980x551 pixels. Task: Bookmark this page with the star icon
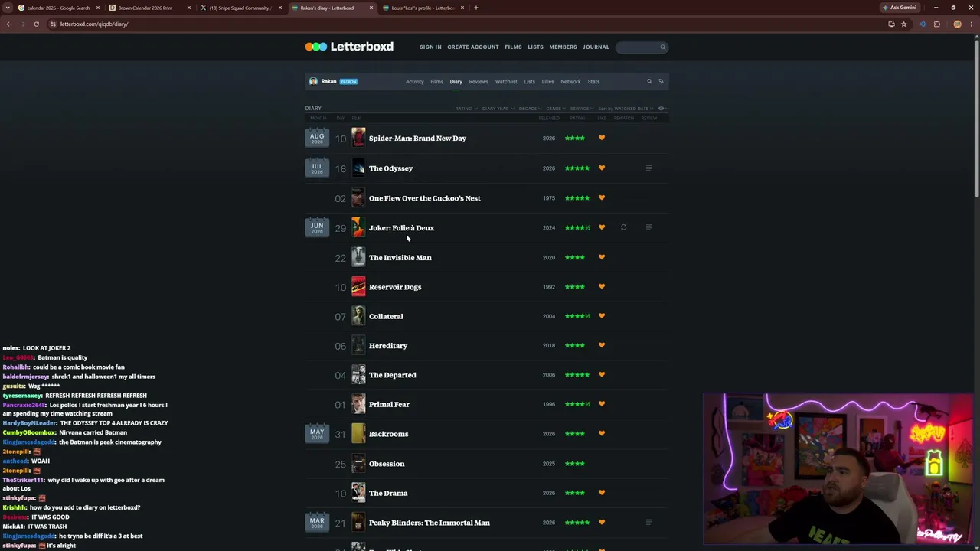(x=903, y=24)
